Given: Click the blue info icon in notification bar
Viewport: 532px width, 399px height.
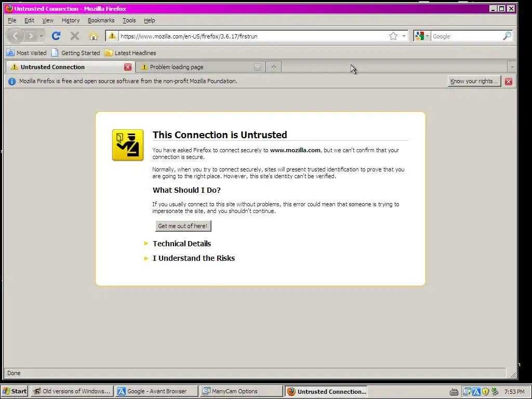Looking at the screenshot, I should point(12,82).
